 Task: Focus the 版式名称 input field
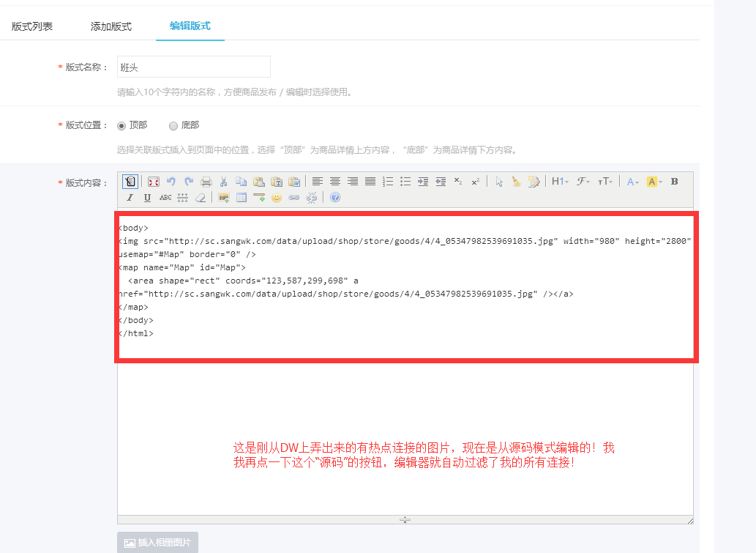tap(194, 67)
